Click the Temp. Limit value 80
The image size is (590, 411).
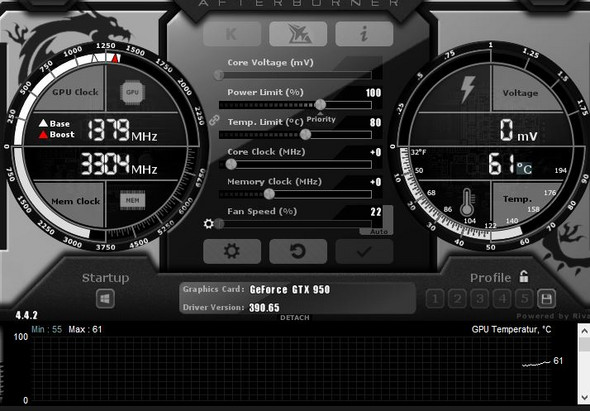[x=376, y=122]
